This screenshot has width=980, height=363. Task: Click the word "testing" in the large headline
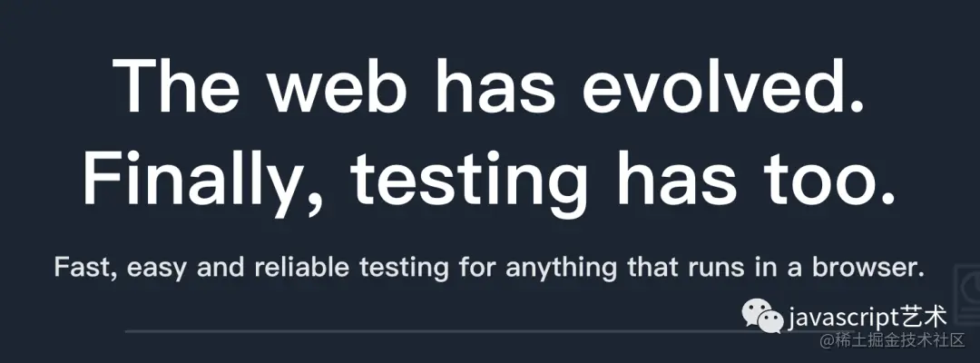[x=469, y=181]
